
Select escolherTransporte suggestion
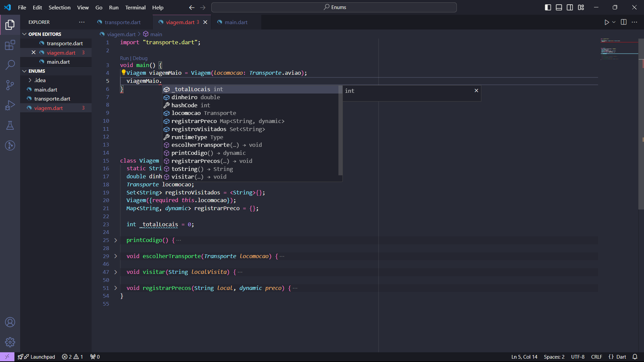[x=251, y=145]
